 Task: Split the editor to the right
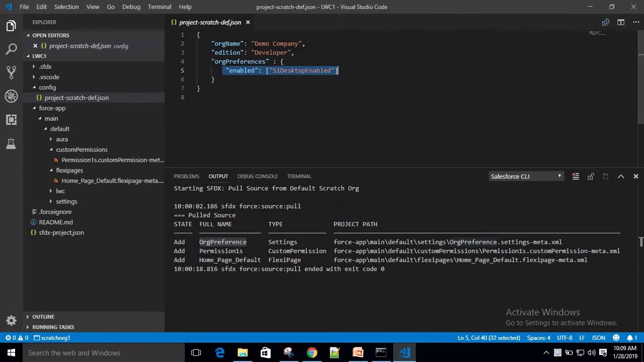[621, 22]
